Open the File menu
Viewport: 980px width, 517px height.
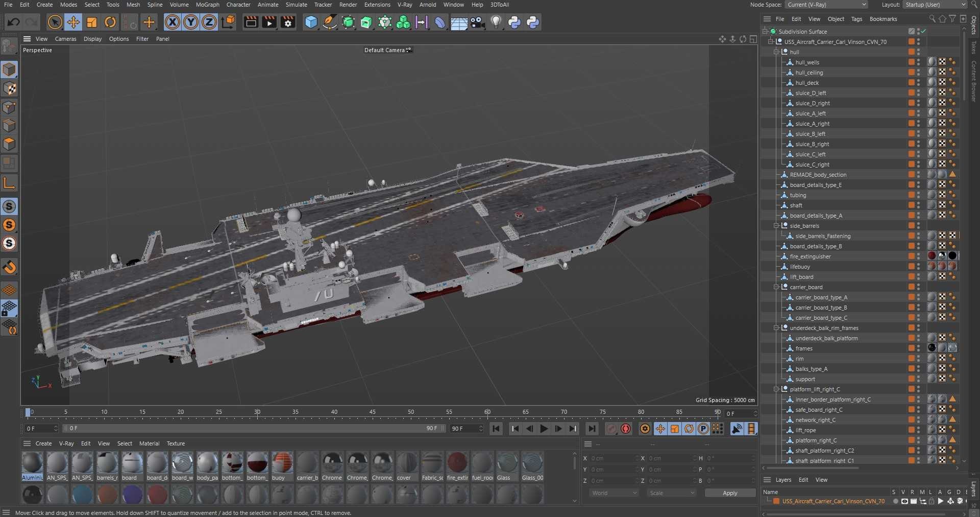[x=8, y=5]
